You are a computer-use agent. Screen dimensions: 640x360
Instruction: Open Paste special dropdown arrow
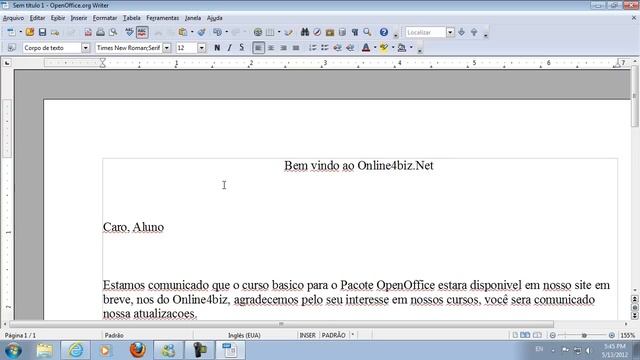pyautogui.click(x=192, y=32)
